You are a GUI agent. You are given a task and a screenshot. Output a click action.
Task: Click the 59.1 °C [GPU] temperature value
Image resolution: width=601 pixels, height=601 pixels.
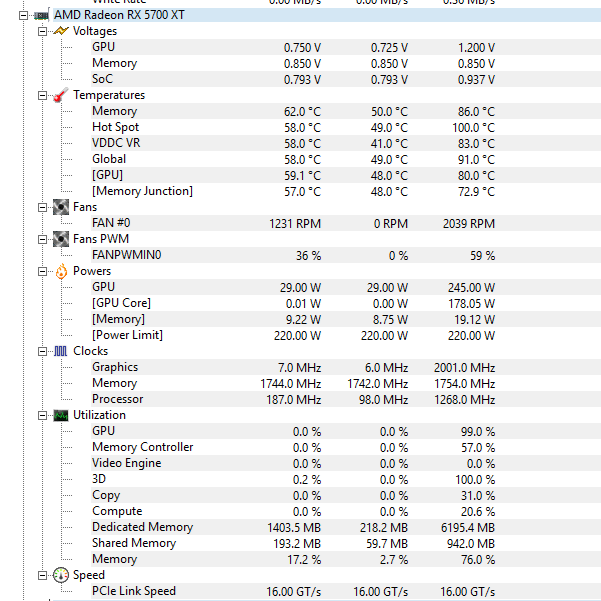coord(302,176)
